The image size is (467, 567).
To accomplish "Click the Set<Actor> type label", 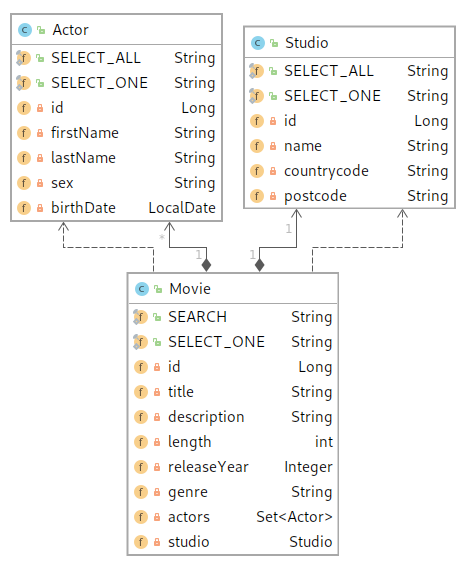I will (294, 517).
